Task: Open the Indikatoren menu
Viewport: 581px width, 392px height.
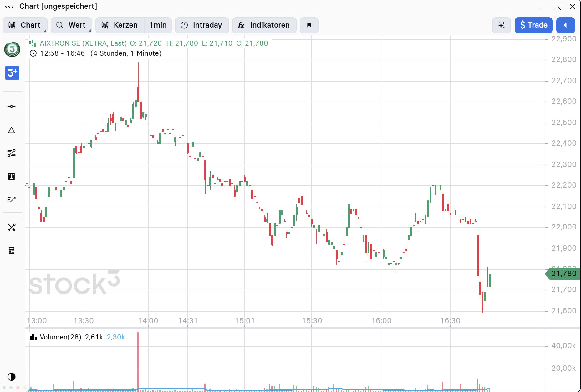Action: point(264,25)
